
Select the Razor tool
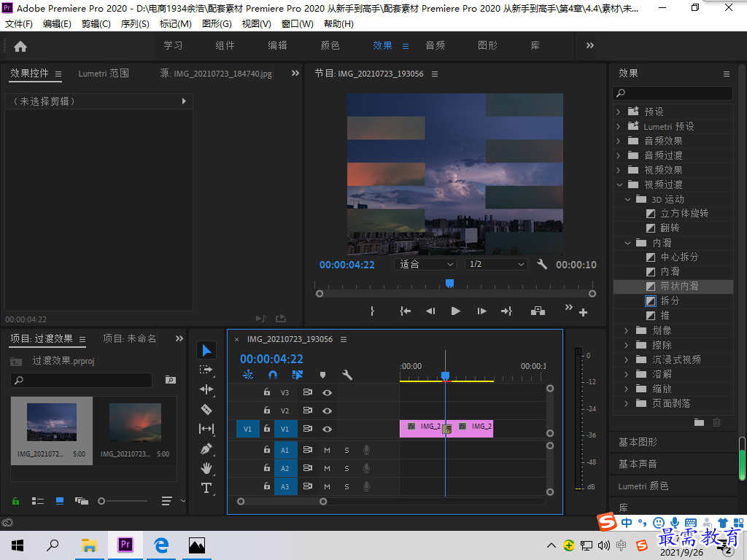tap(206, 409)
